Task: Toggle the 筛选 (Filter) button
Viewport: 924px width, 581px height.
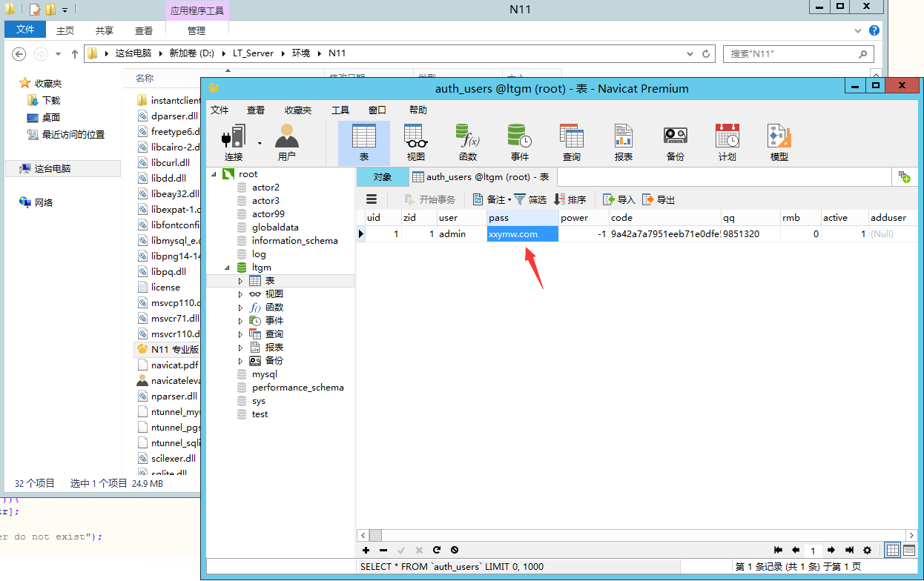Action: 530,199
